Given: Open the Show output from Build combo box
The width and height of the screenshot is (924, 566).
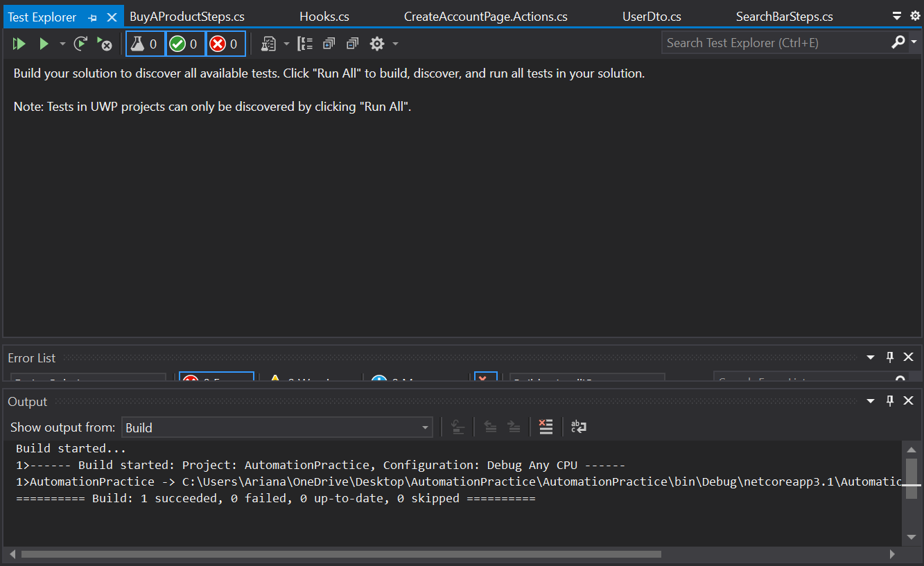Looking at the screenshot, I should coord(277,427).
